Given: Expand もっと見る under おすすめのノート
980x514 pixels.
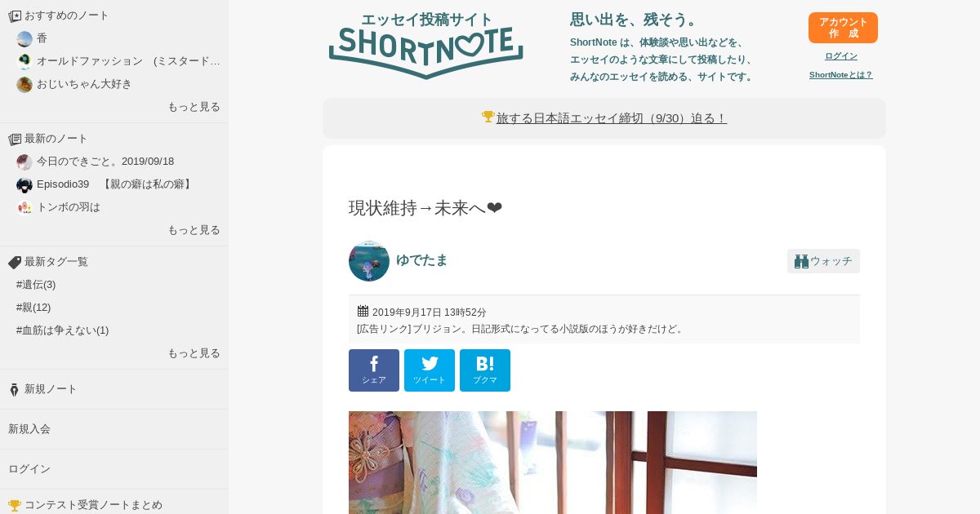Looking at the screenshot, I should click(x=194, y=107).
